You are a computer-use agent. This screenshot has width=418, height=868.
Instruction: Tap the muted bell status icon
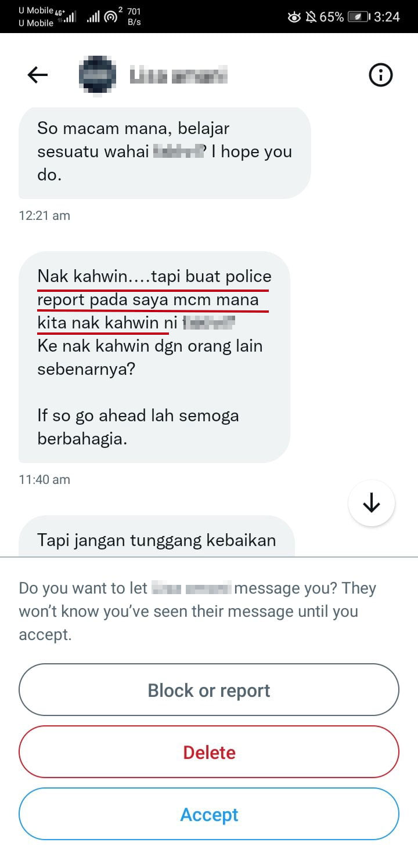[311, 17]
